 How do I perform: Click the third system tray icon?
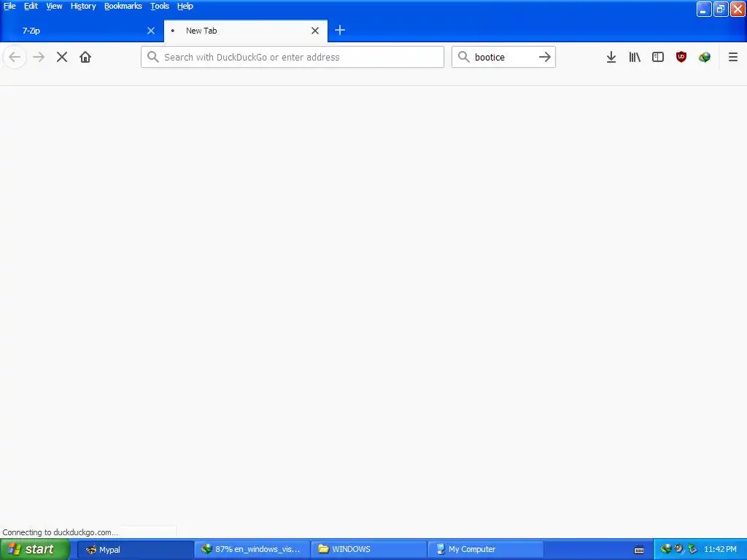click(692, 549)
